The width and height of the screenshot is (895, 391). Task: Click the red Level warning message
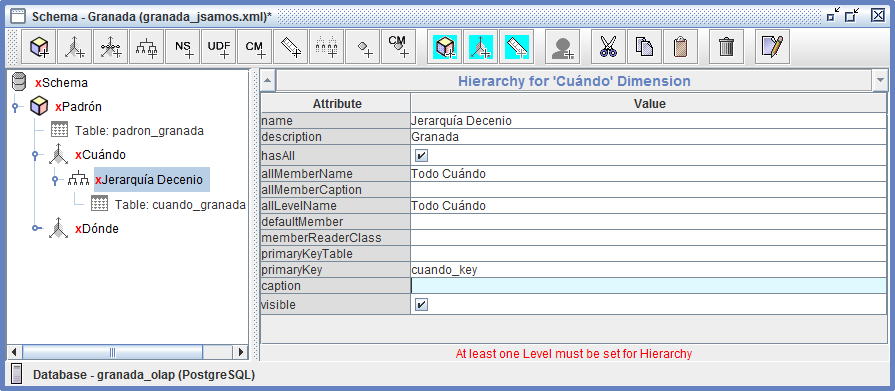coord(574,354)
